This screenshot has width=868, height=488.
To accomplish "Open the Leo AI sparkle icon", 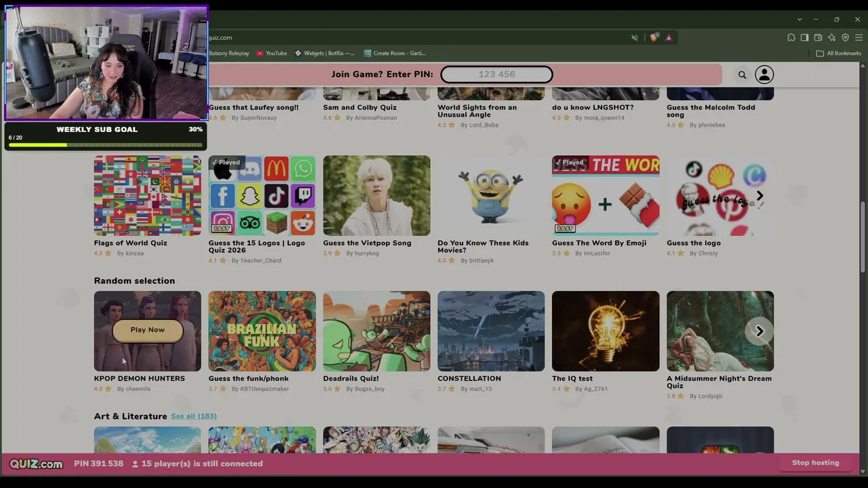I will pos(831,37).
